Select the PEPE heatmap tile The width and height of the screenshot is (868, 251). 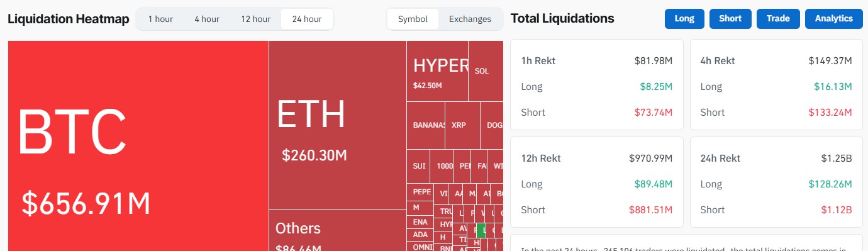(x=421, y=192)
